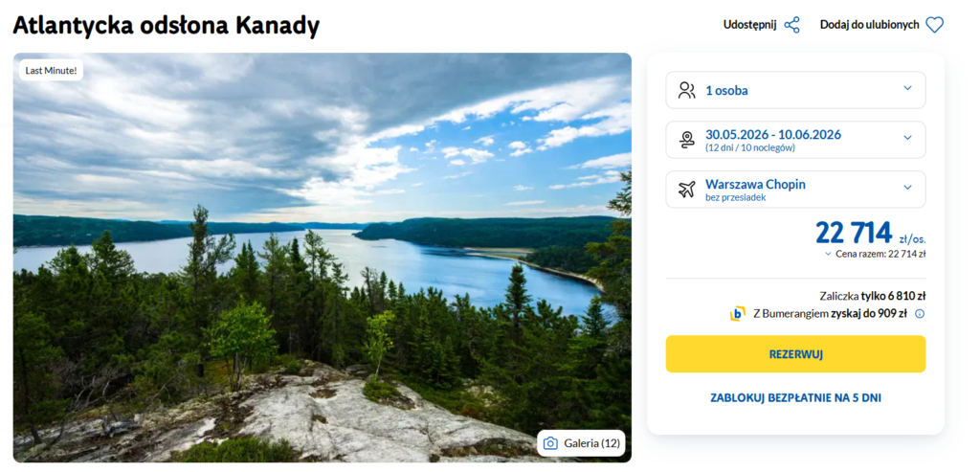
Task: Click the 22 714 zł price
Action: [x=854, y=233]
